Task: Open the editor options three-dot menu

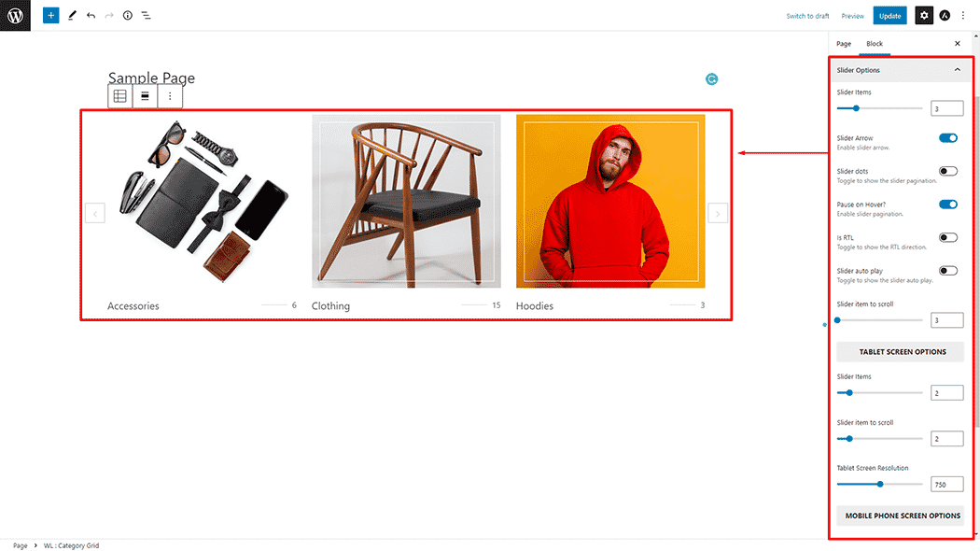Action: pos(963,16)
